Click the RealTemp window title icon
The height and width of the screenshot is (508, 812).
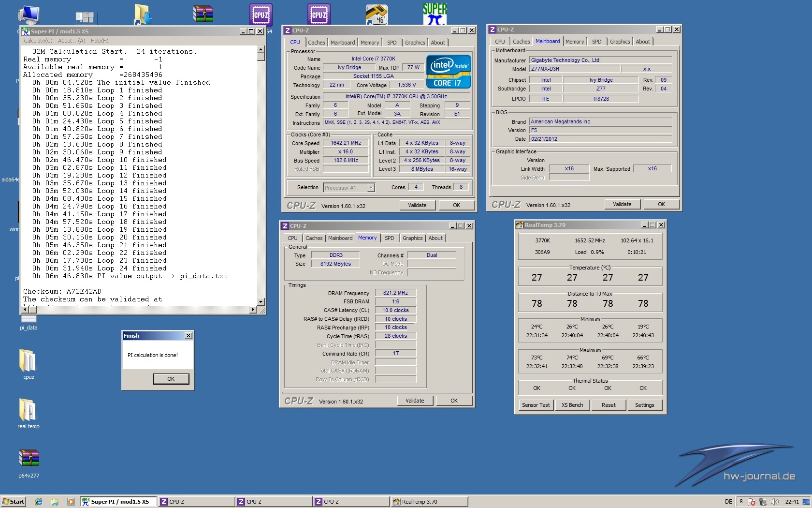point(520,225)
